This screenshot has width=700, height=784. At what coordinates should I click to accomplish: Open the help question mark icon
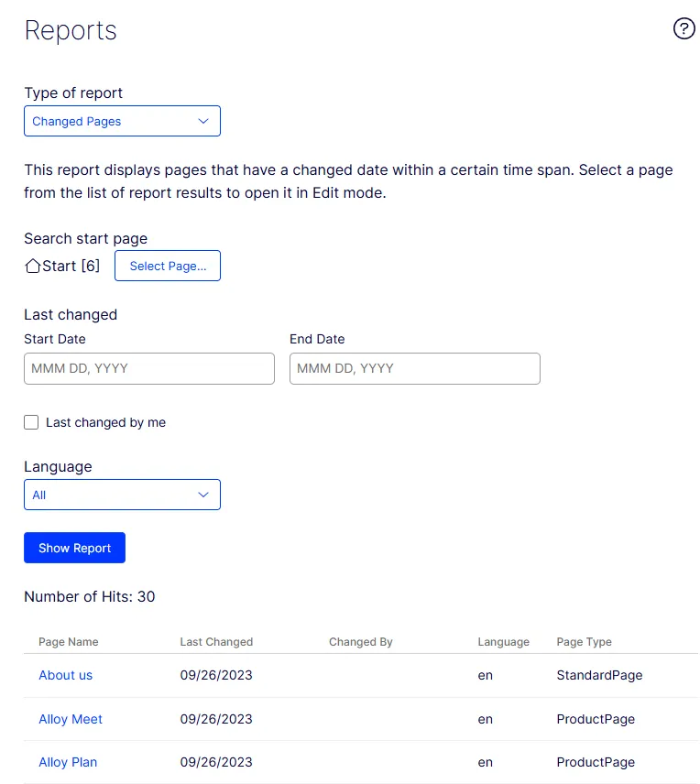click(684, 28)
